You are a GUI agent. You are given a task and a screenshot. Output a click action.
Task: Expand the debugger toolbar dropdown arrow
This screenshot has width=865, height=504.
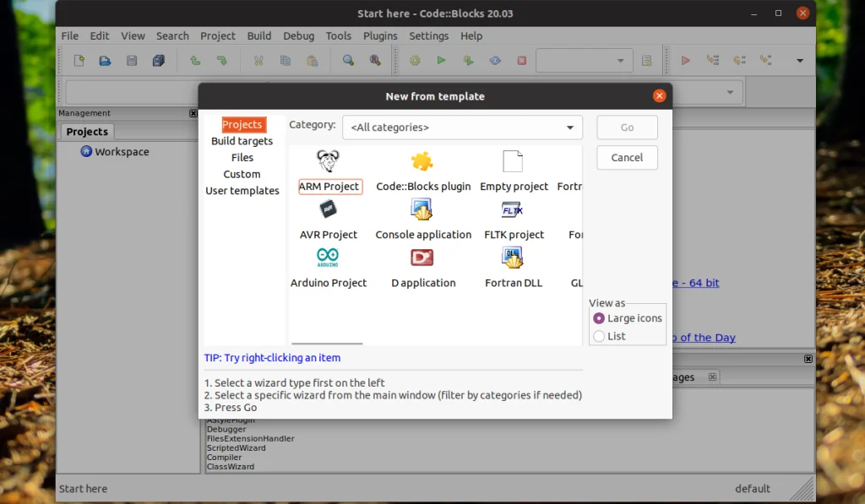(799, 60)
